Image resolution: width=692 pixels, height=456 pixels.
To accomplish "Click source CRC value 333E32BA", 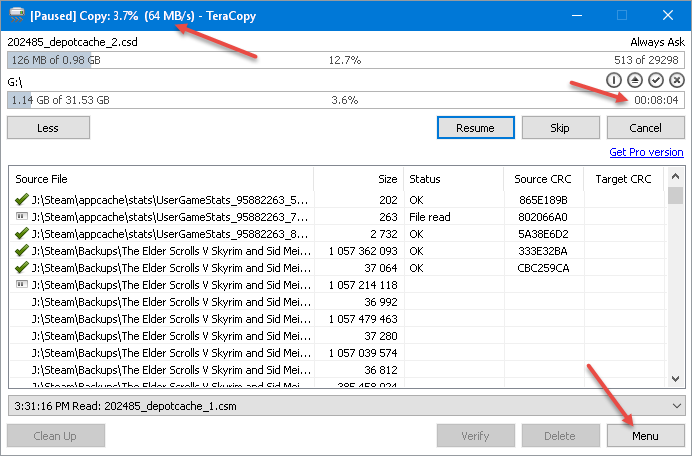I will [543, 251].
